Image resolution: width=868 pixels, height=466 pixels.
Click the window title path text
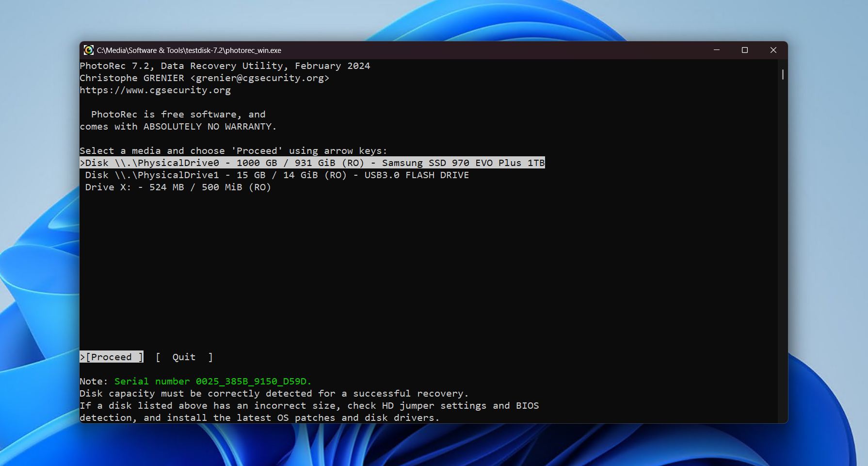click(189, 50)
